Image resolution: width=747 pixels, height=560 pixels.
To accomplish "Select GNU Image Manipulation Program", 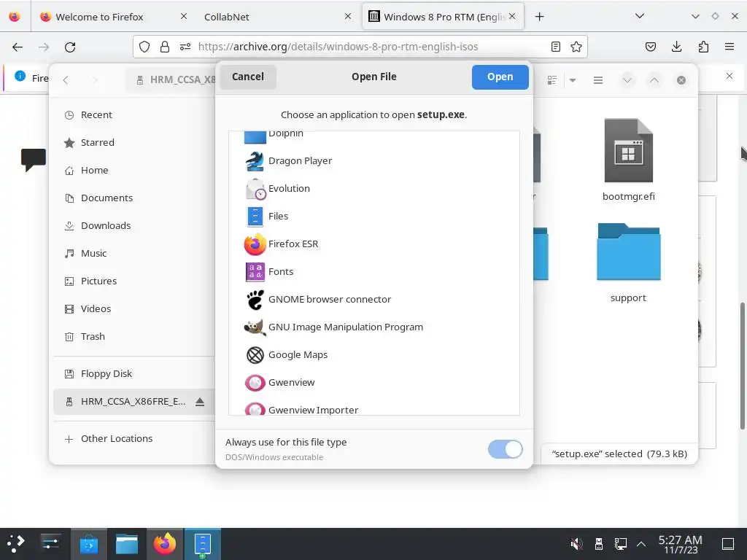I will coord(374,327).
